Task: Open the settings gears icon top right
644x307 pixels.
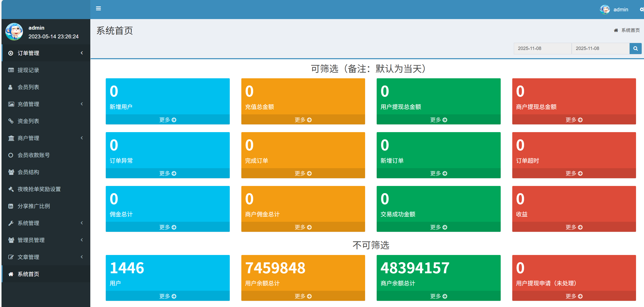Action: 642,10
